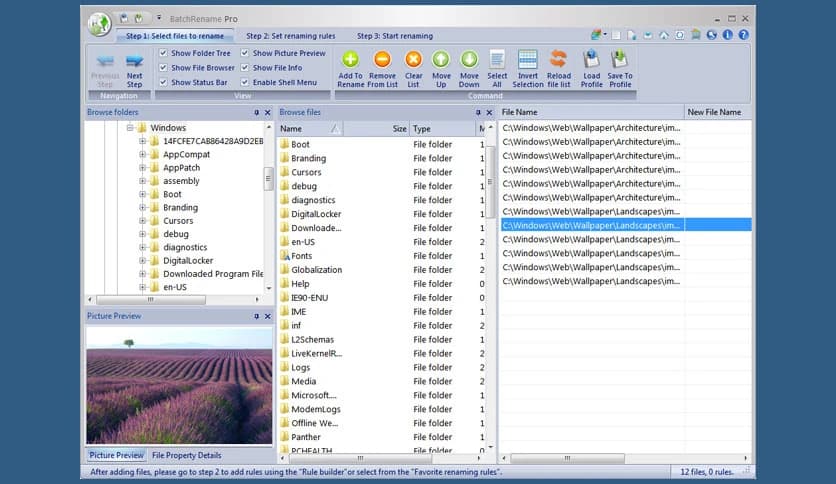Toggle Show Picture Preview checkbox
Screen dimensions: 836x484
[x=245, y=53]
